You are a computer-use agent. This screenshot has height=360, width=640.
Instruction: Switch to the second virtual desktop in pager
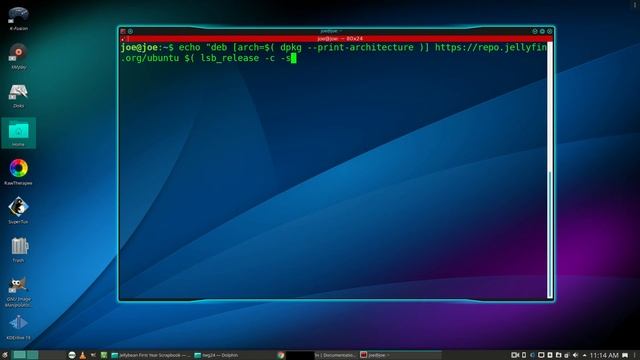click(x=33, y=355)
